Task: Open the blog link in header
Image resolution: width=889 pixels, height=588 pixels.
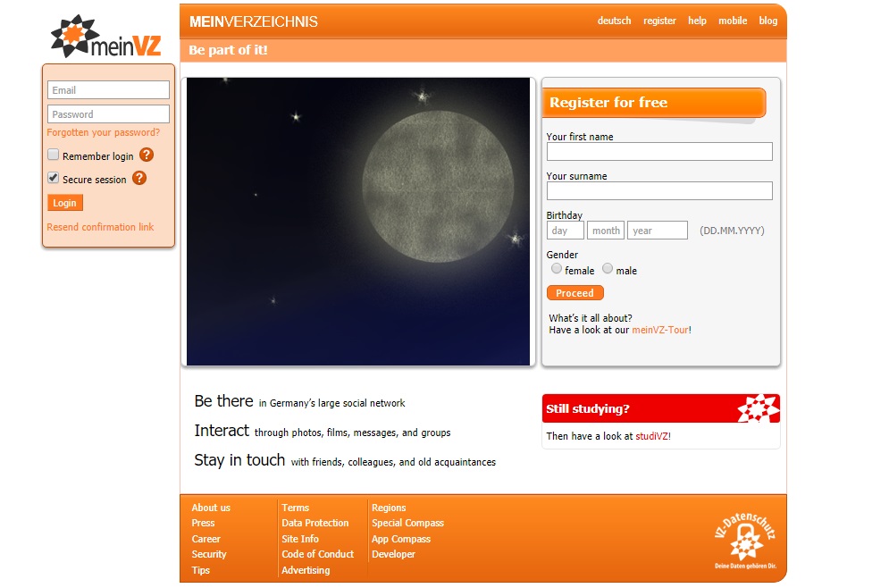Action: 768,21
